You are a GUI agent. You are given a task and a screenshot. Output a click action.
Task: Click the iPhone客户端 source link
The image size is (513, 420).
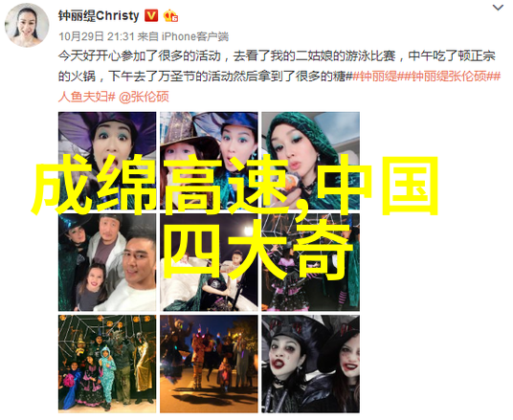(x=195, y=36)
